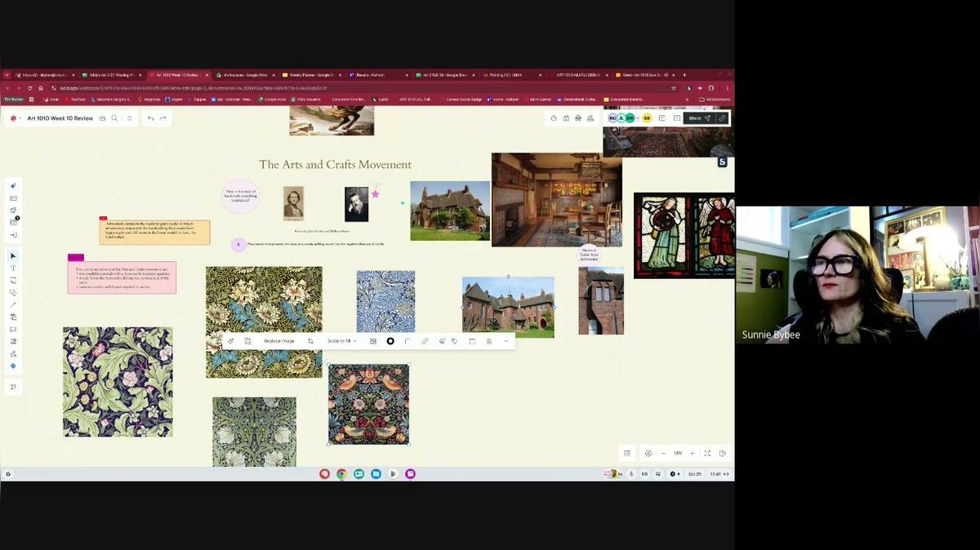
Task: Click the present slideshow icon beside Share
Action: (677, 118)
